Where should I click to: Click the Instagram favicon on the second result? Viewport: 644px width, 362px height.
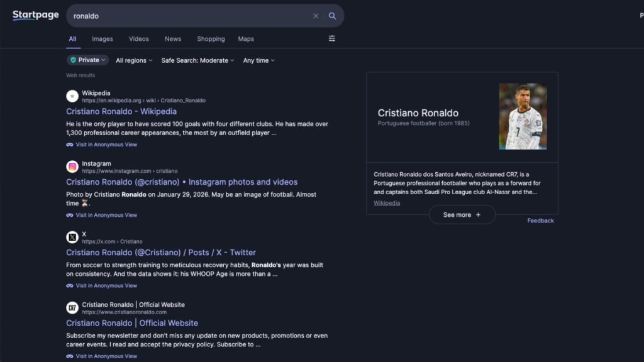pos(72,167)
